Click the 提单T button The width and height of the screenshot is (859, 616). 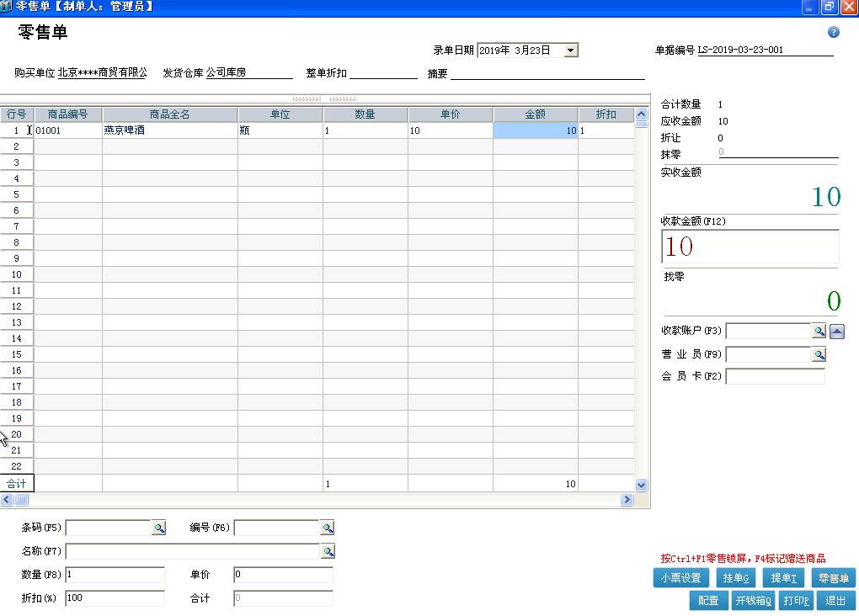pos(785,578)
